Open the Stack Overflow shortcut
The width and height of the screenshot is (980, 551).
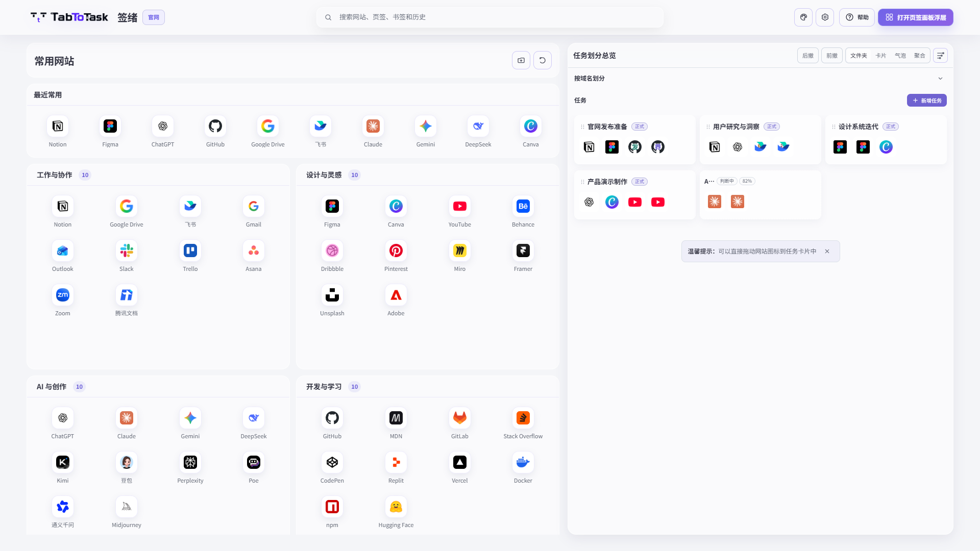[x=523, y=418]
